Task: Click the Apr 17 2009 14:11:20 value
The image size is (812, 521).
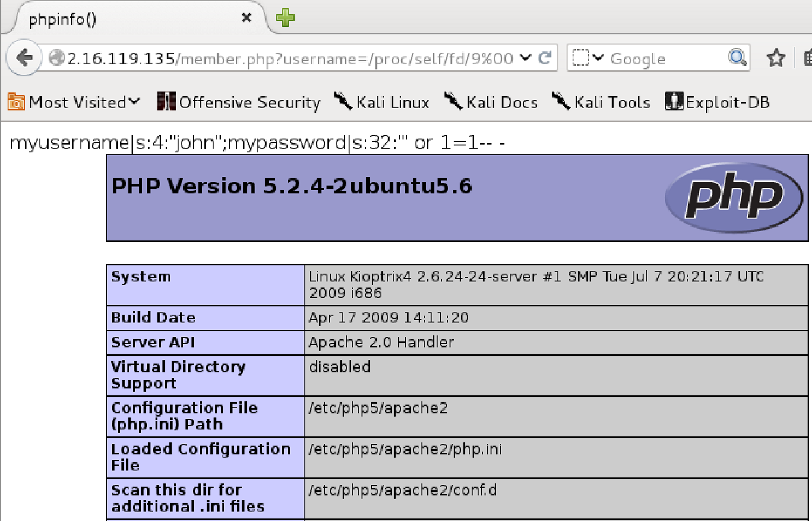Action: tap(388, 318)
